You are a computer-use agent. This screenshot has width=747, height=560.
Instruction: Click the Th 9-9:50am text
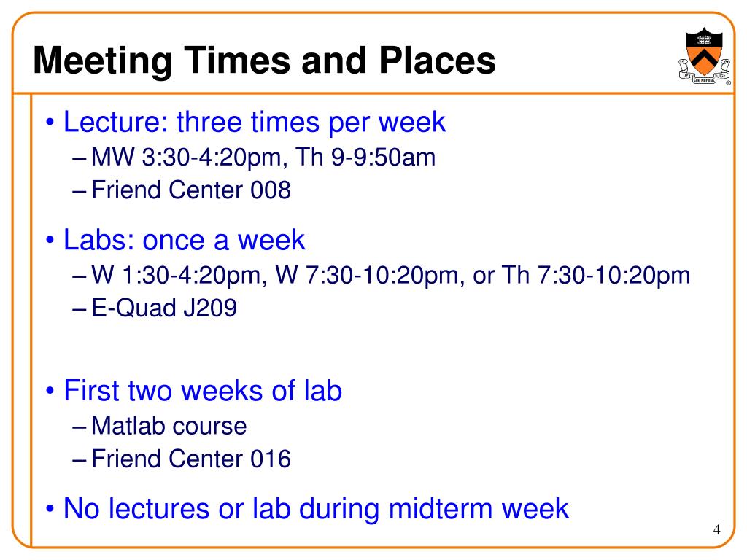[365, 157]
